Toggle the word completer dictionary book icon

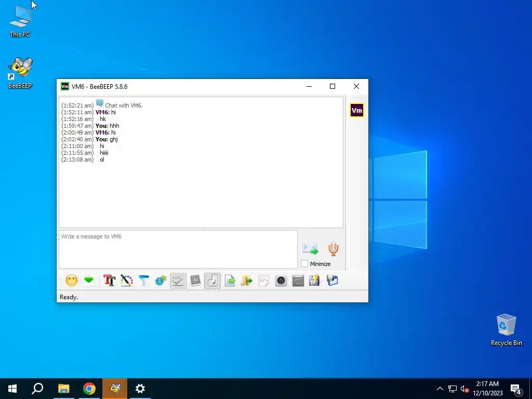[x=195, y=281]
